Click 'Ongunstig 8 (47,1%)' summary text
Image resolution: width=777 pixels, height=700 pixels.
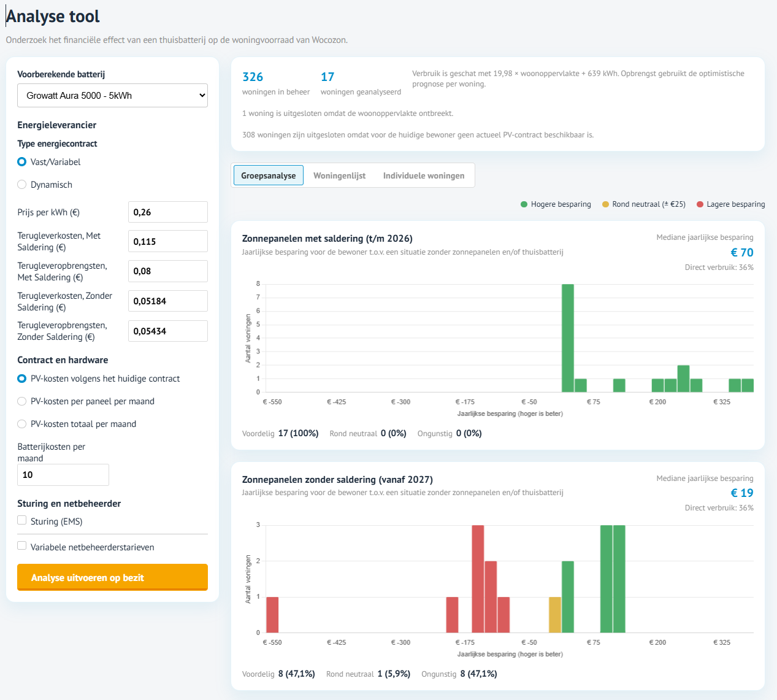(x=459, y=674)
